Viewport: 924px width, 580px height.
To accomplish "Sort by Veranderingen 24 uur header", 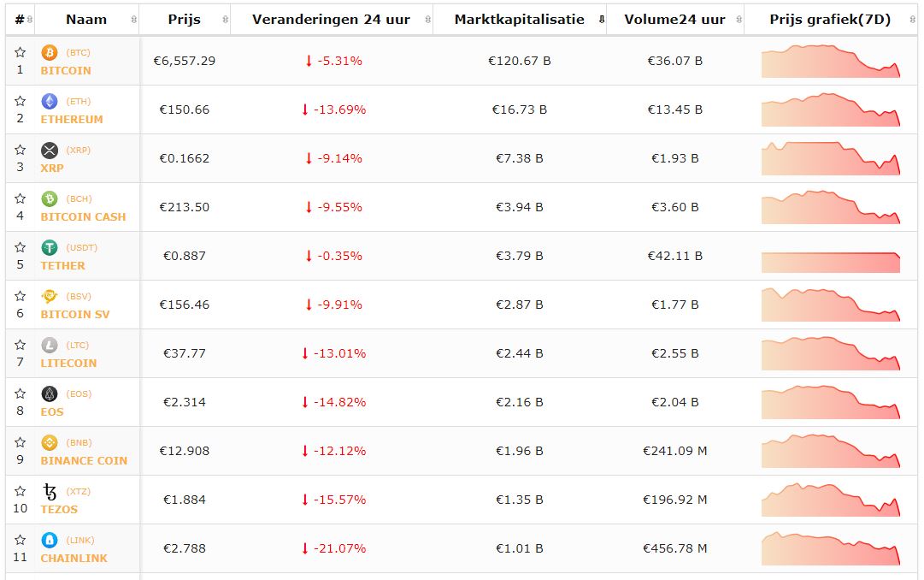I will tap(331, 20).
